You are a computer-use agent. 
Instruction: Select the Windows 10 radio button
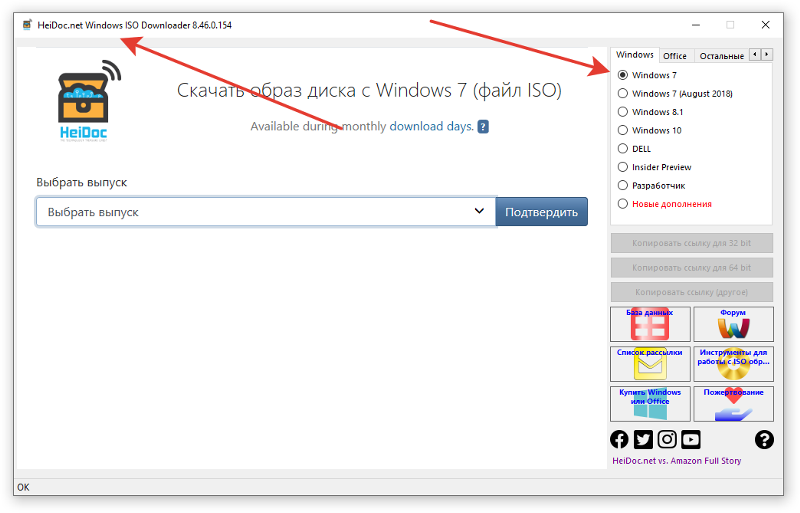point(622,130)
